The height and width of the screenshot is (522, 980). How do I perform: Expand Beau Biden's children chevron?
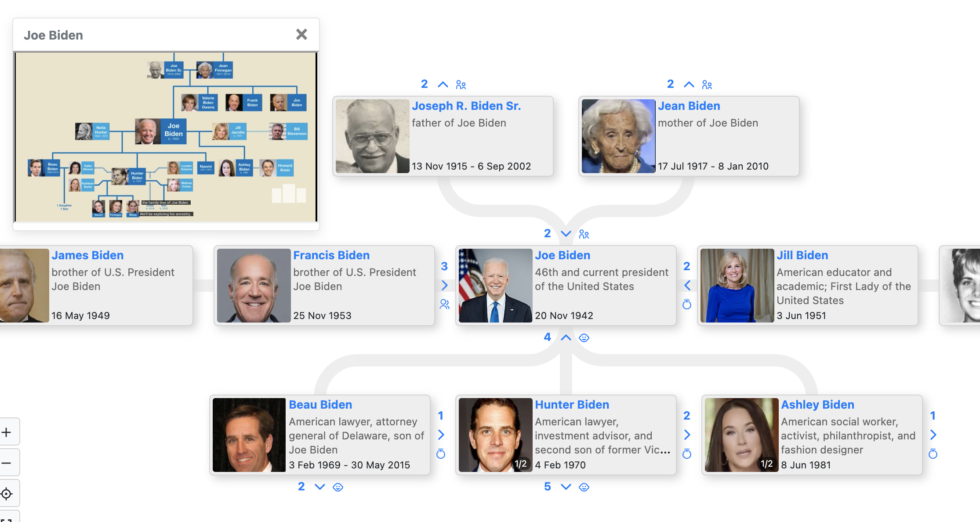[320, 487]
